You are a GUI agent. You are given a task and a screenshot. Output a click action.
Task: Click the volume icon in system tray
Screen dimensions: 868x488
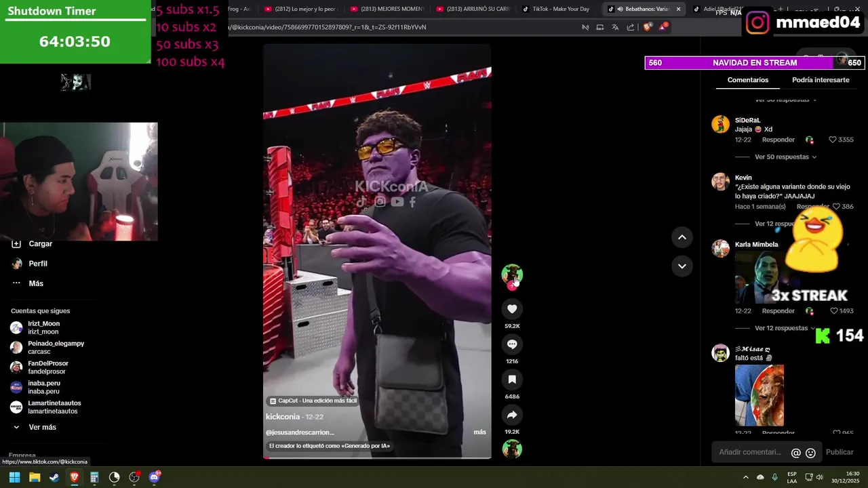(x=819, y=477)
